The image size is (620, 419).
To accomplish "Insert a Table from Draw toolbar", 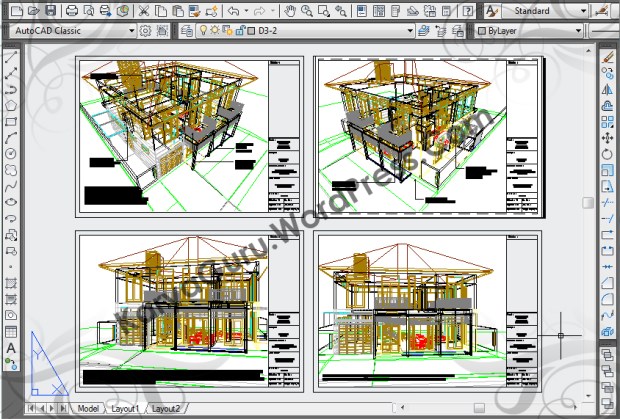I will (x=11, y=332).
